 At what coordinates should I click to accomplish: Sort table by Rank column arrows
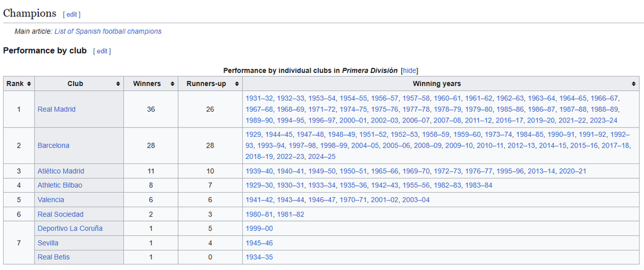(x=29, y=84)
